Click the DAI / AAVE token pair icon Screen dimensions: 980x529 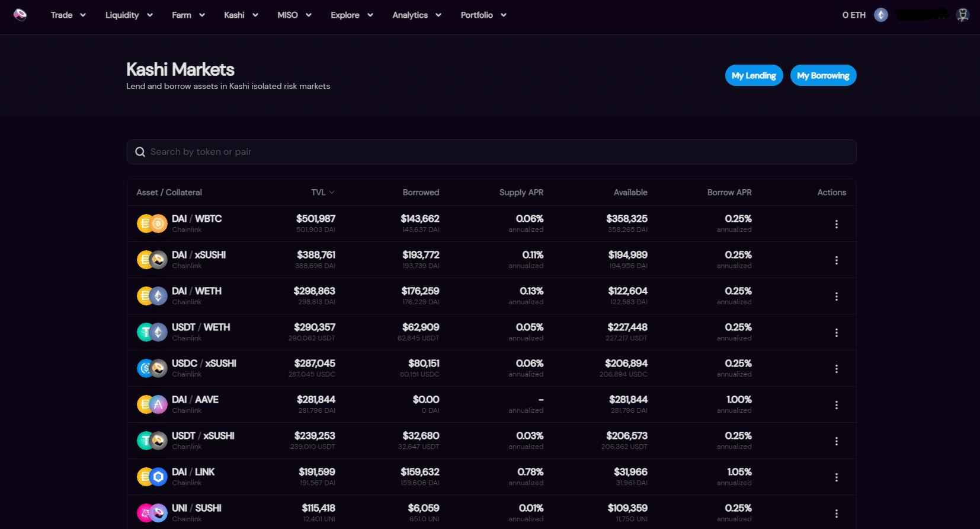click(152, 404)
